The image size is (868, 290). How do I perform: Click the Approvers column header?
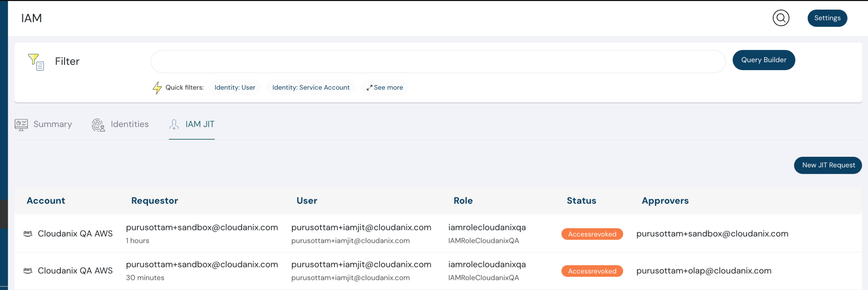tap(665, 201)
